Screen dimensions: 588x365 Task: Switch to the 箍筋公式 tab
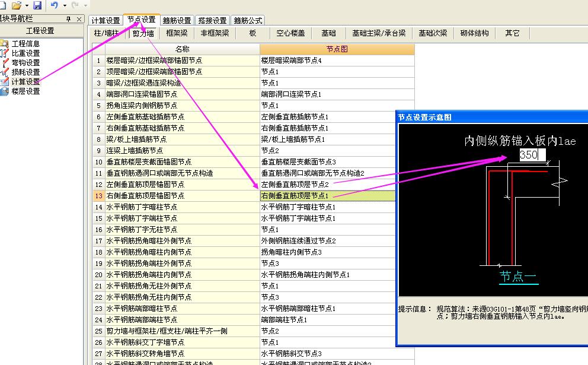pyautogui.click(x=248, y=20)
